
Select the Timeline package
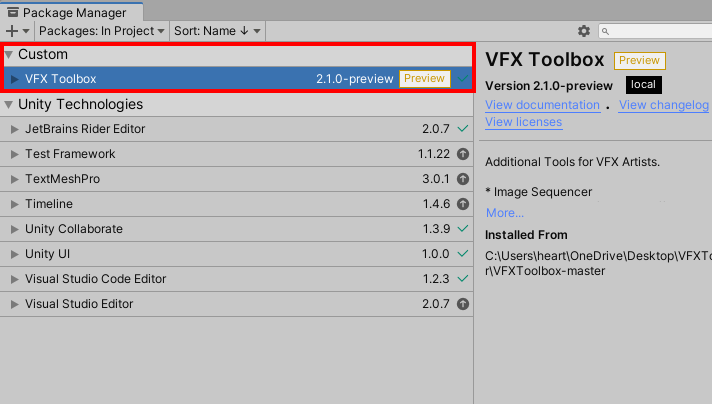point(237,204)
